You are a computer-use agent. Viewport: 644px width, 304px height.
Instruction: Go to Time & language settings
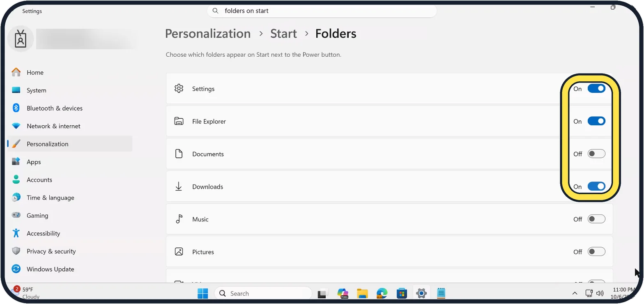coord(70,198)
